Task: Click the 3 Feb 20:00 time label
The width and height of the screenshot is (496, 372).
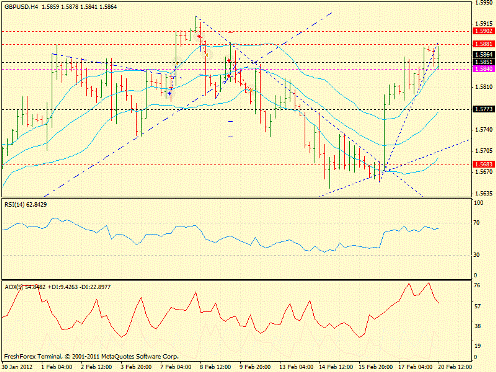Action: 136,367
